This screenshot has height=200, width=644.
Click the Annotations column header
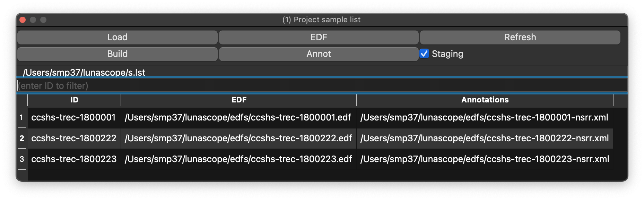point(485,100)
